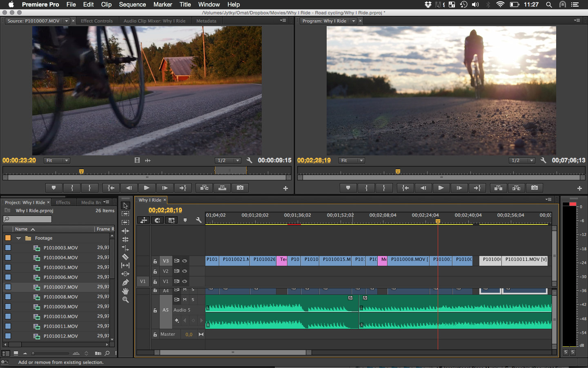This screenshot has width=588, height=368.
Task: Open the Sequence menu
Action: click(x=132, y=4)
